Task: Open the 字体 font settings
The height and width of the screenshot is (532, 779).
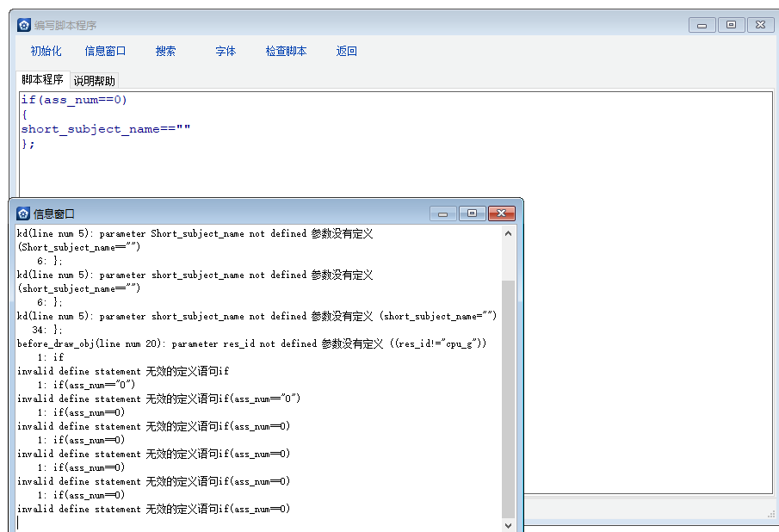Action: coord(226,52)
